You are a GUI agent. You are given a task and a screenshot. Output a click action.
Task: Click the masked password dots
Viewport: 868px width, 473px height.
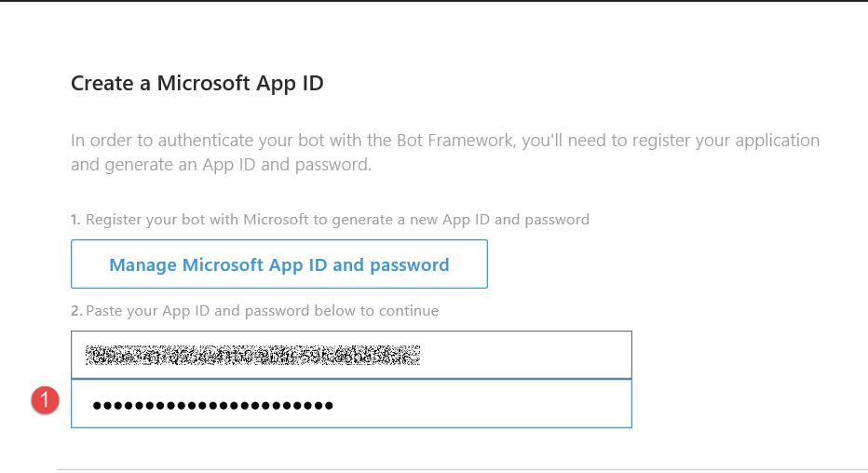[212, 405]
